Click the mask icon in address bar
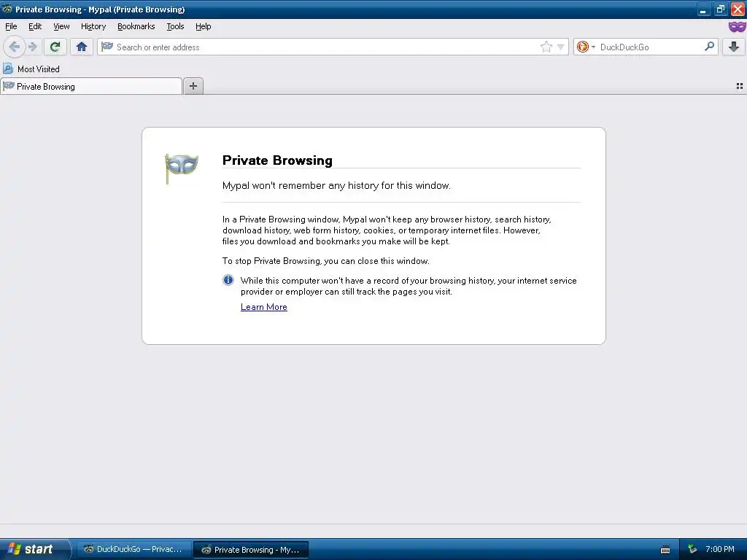Image resolution: width=747 pixels, height=560 pixels. 107,46
